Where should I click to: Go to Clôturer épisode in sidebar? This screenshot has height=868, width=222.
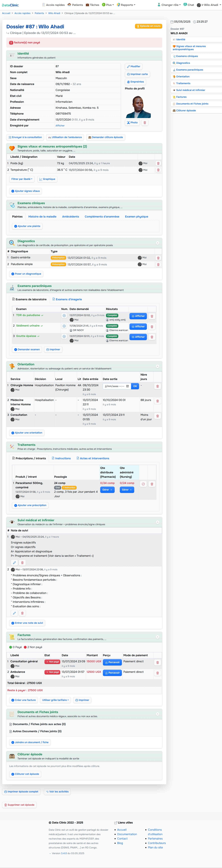(196, 111)
